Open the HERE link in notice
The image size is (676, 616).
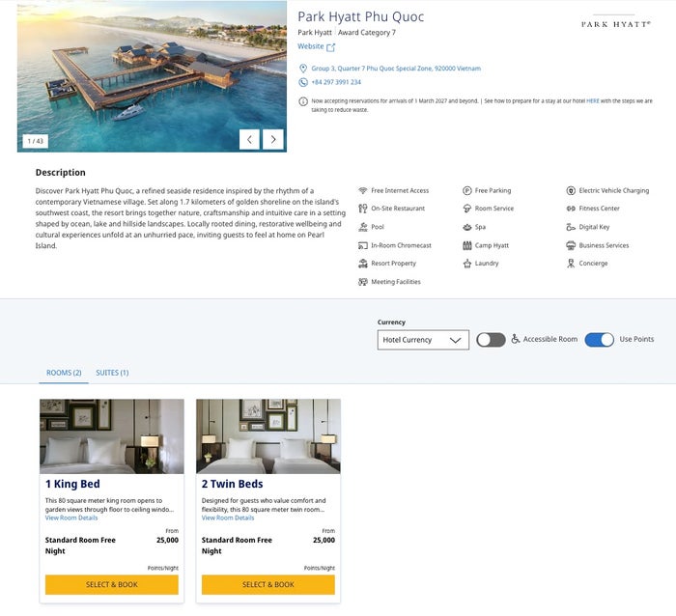coord(592,100)
